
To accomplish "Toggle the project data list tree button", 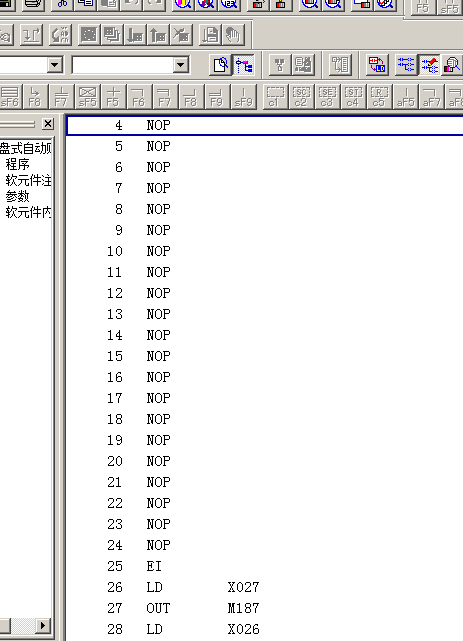I will pyautogui.click(x=244, y=65).
